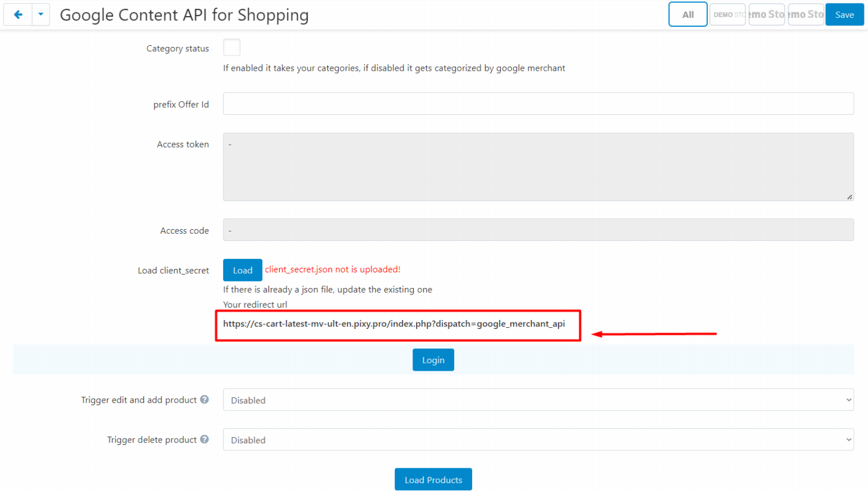Click the Login button
The image size is (868, 492).
pyautogui.click(x=433, y=360)
